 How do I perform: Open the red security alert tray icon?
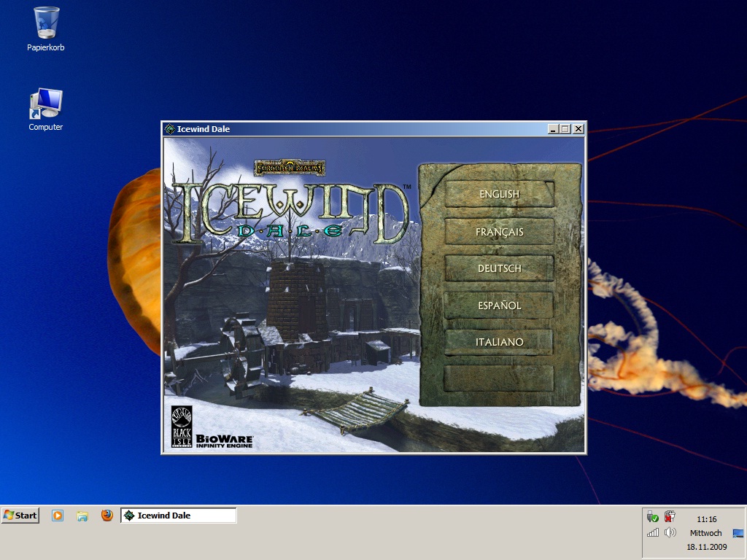click(x=670, y=517)
